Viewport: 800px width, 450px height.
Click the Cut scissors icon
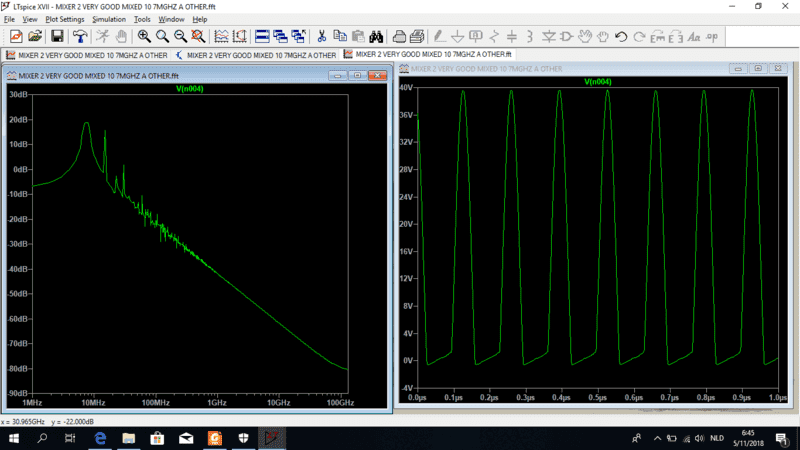click(x=323, y=36)
